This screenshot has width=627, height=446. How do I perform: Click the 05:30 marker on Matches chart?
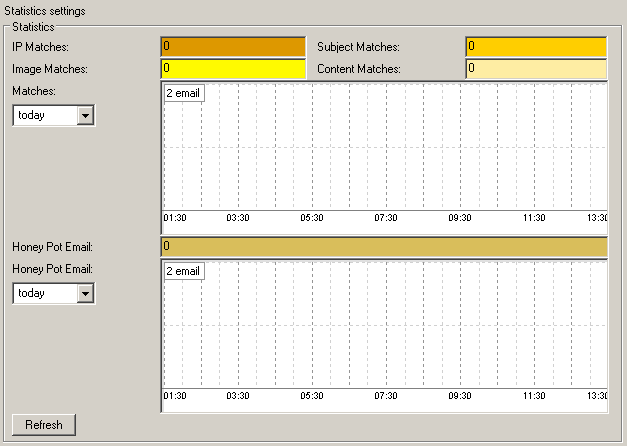313,218
